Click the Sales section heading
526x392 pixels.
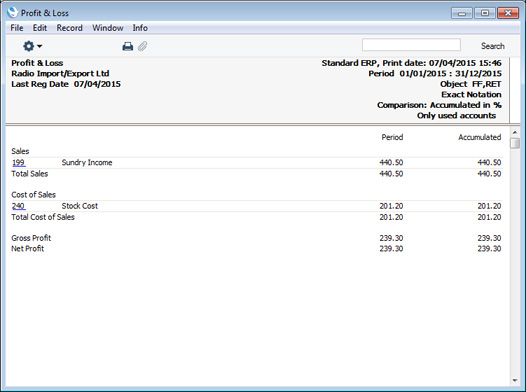pyautogui.click(x=20, y=151)
